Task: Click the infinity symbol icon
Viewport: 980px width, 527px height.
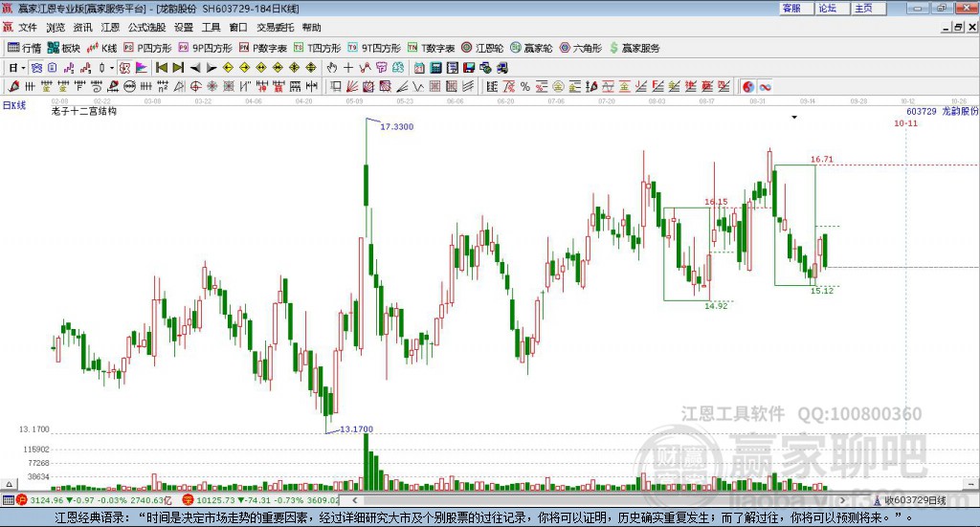Action: (765, 87)
